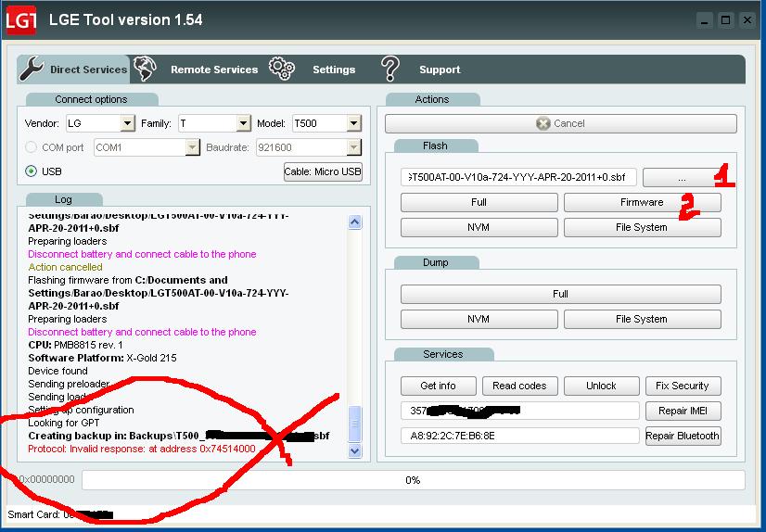
Task: Click the Repair IMEI button
Action: coord(683,411)
